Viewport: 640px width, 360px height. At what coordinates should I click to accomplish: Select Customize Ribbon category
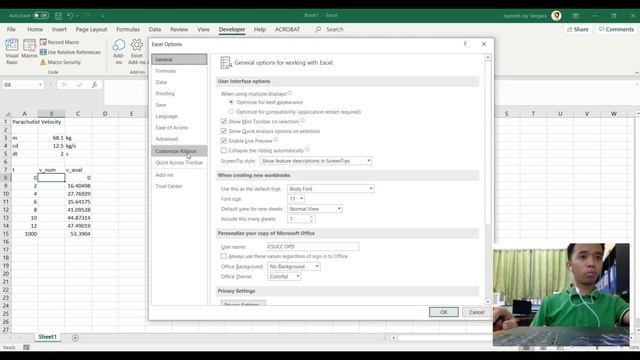(x=179, y=151)
